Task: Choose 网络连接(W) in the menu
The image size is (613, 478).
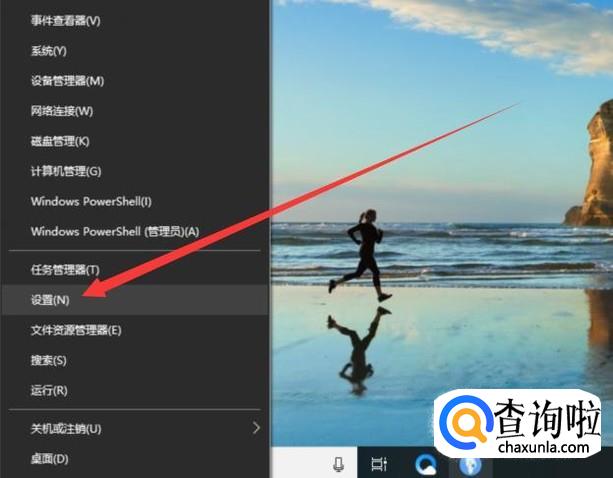Action: coord(135,111)
